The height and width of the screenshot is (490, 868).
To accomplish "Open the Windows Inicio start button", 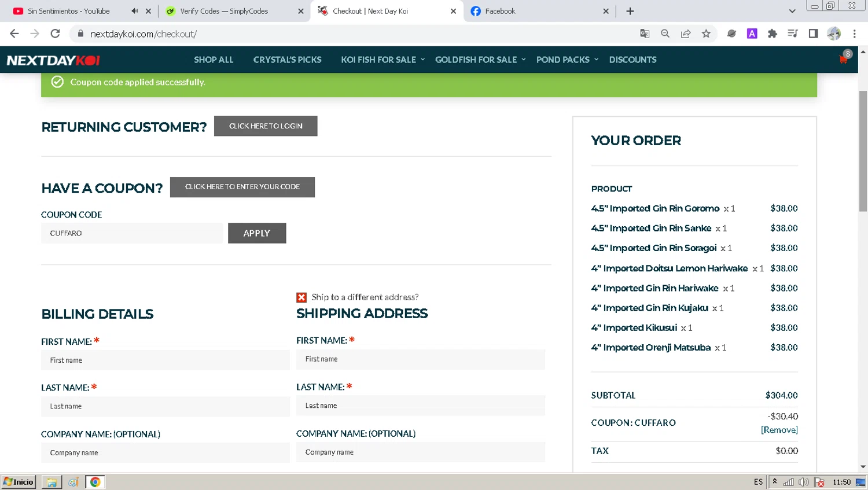I will pyautogui.click(x=19, y=482).
